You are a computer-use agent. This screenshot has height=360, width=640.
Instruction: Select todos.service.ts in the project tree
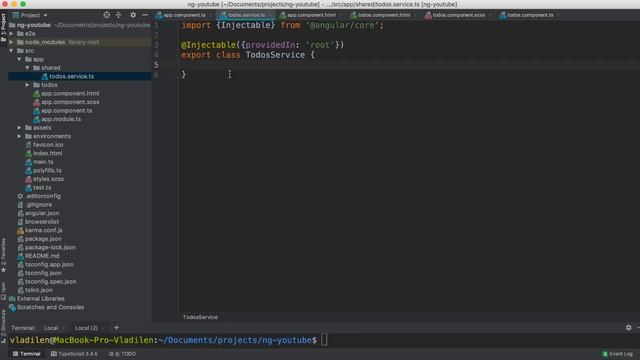71,76
